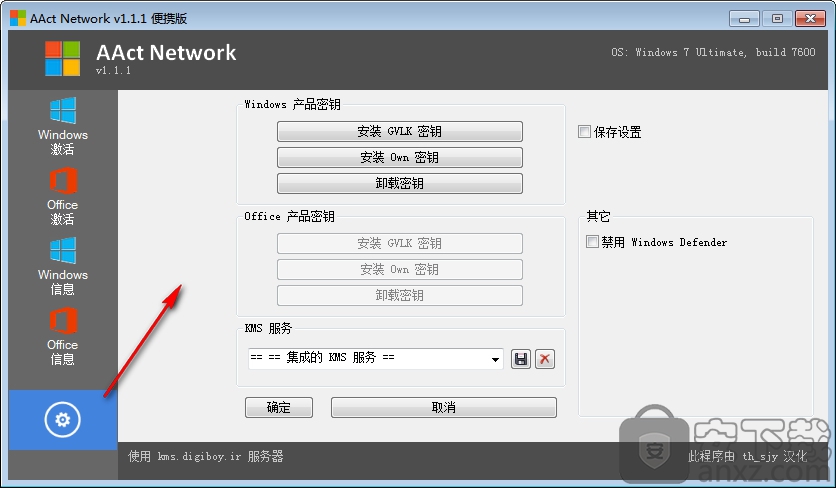Click AAct Network title heading
The image size is (836, 488).
coord(166,52)
